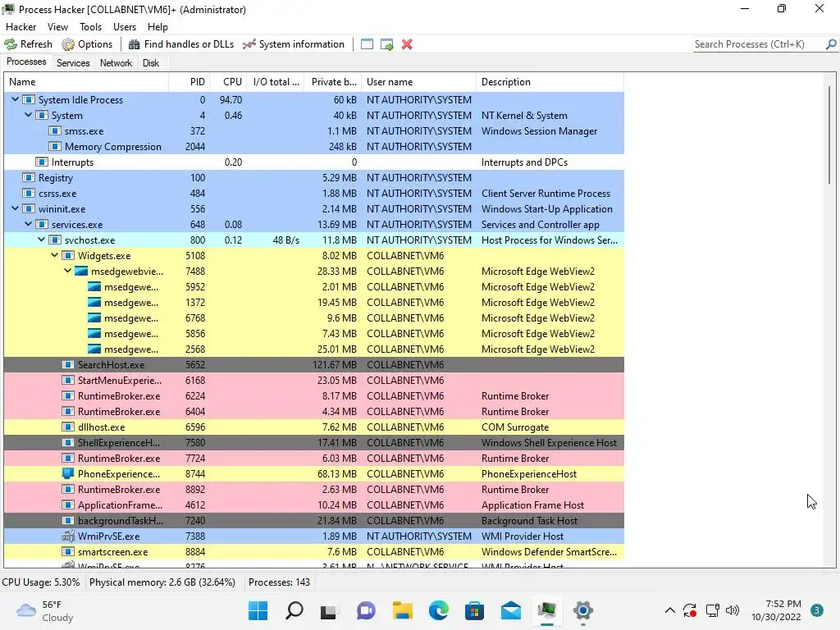Open Settings gear on taskbar

(x=583, y=610)
